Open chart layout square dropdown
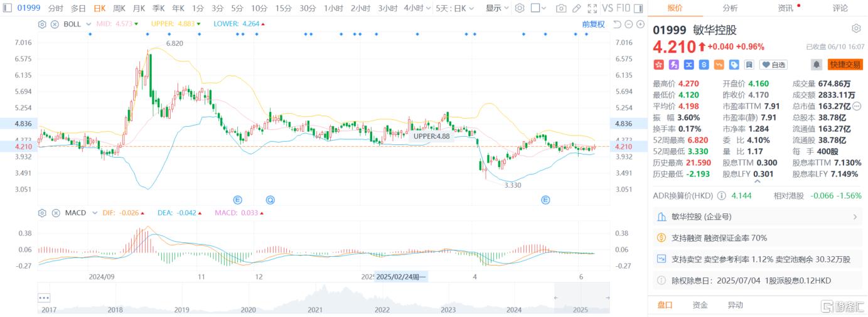 tap(538, 8)
